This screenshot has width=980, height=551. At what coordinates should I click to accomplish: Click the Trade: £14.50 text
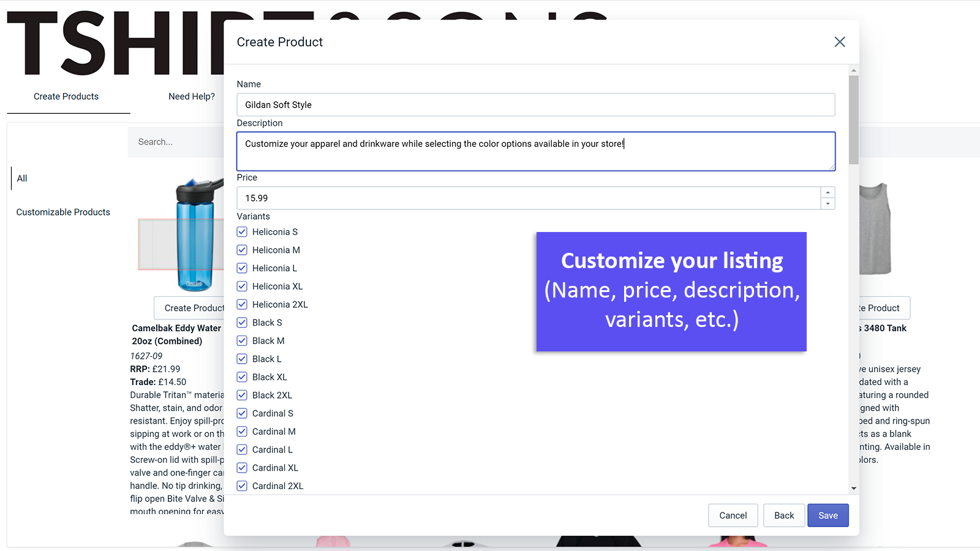click(x=158, y=382)
